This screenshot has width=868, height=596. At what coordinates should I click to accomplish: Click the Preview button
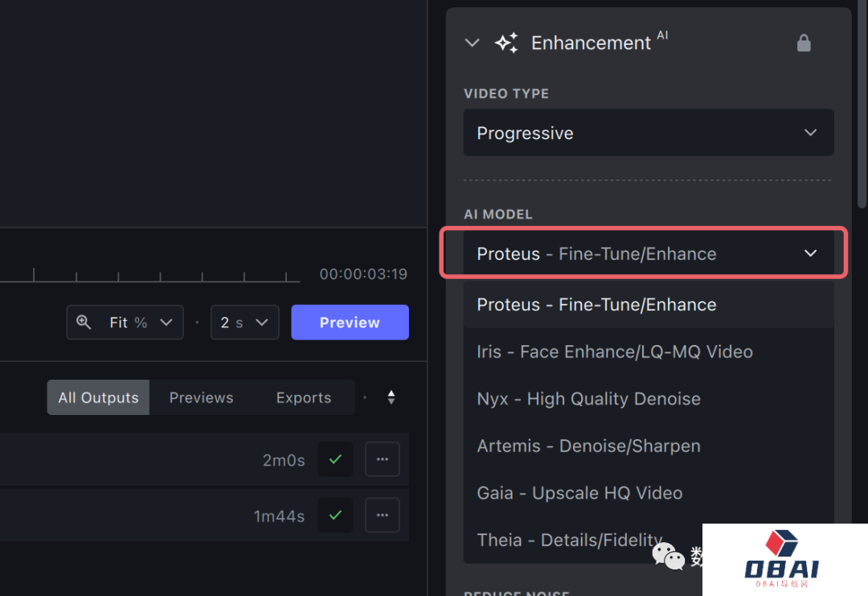pos(350,323)
